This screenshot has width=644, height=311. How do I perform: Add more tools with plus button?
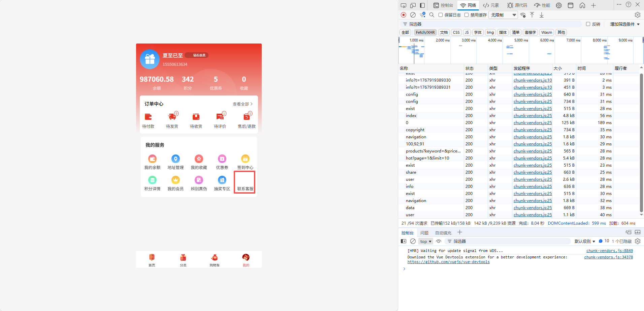593,5
